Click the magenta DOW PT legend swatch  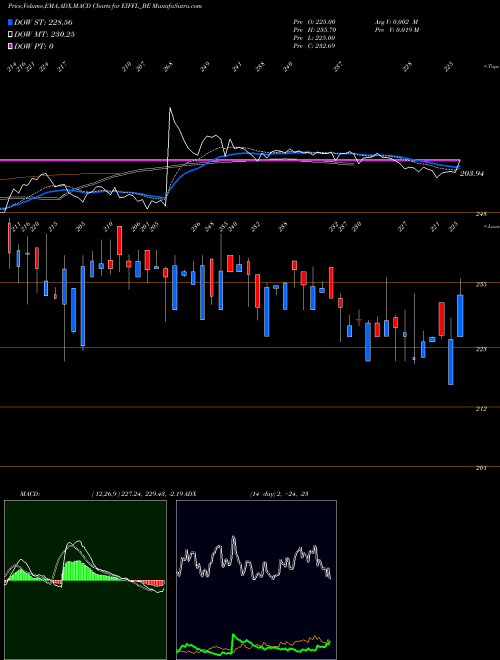(11, 46)
